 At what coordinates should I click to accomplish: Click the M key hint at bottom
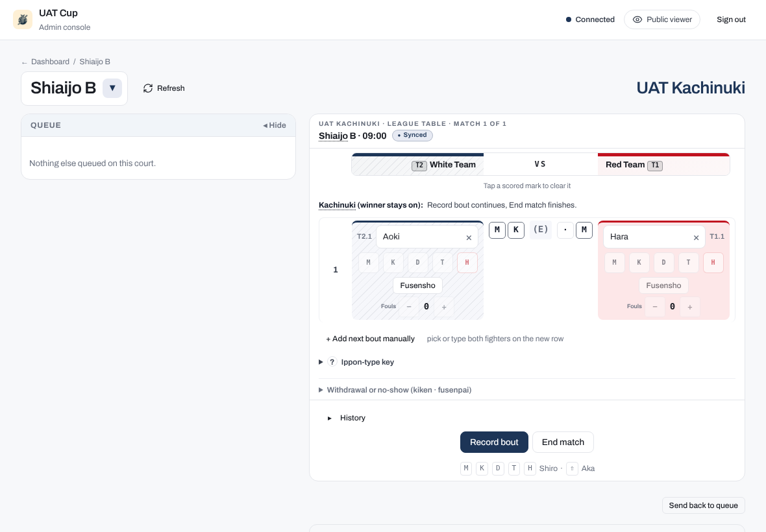466,468
